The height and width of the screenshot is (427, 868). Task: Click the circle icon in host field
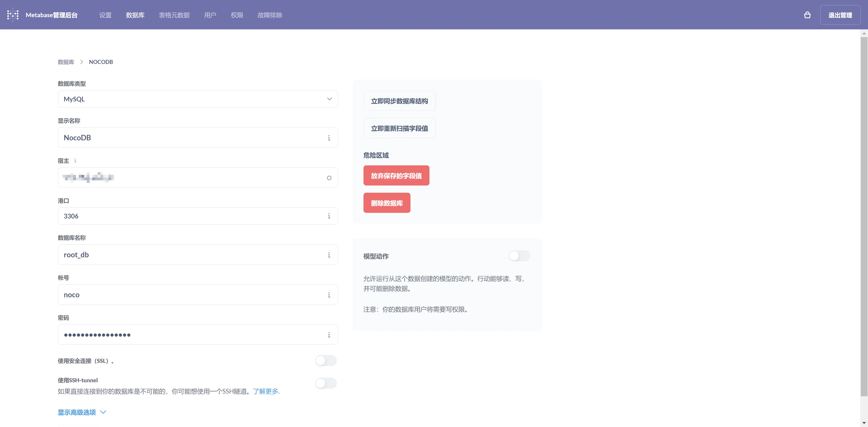tap(329, 178)
